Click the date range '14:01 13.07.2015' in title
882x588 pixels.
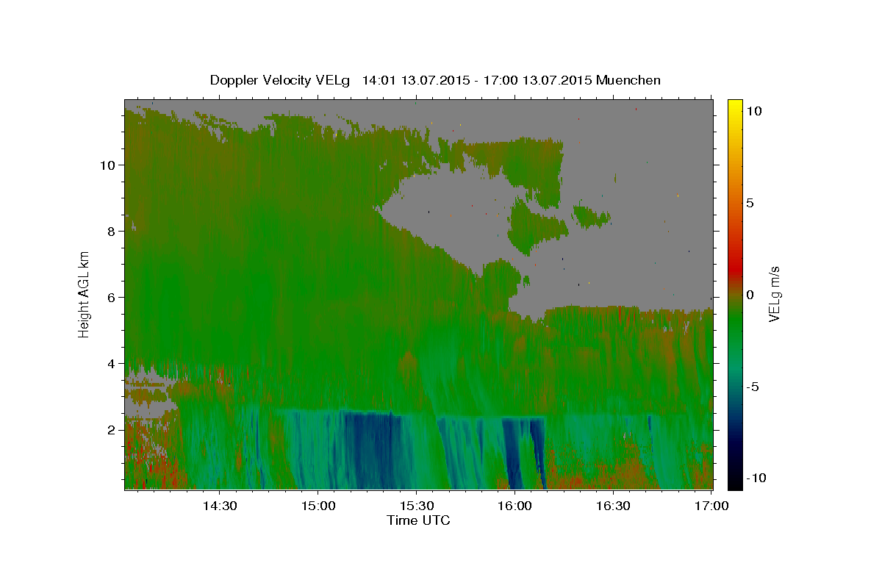pyautogui.click(x=415, y=80)
